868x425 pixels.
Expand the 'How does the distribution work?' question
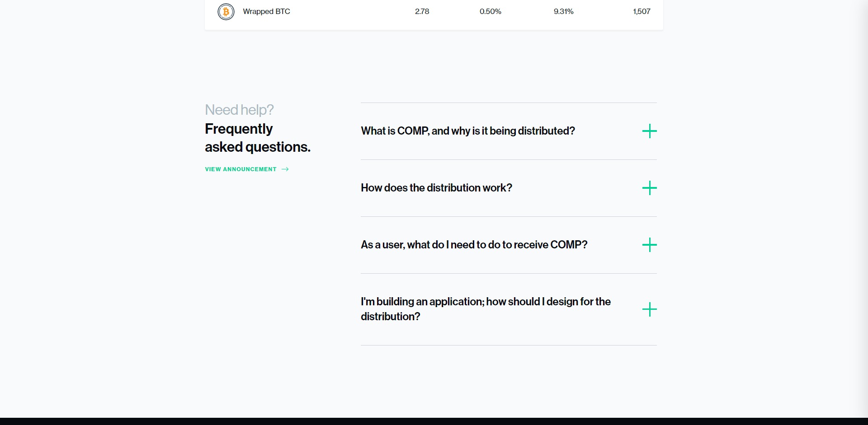[436, 188]
